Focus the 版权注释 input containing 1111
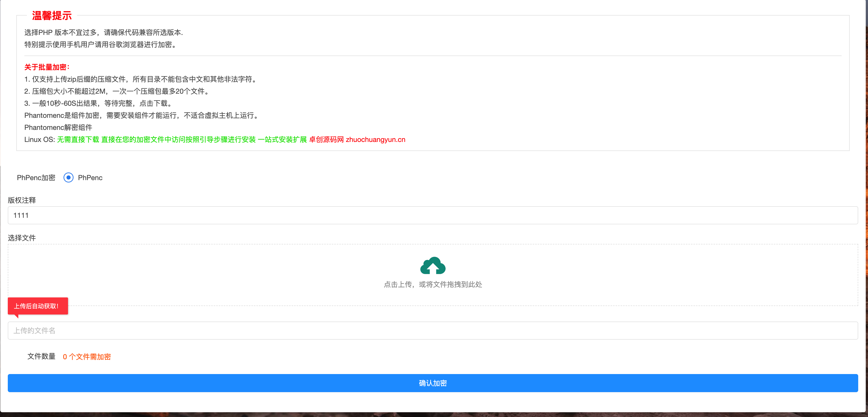 pos(433,215)
